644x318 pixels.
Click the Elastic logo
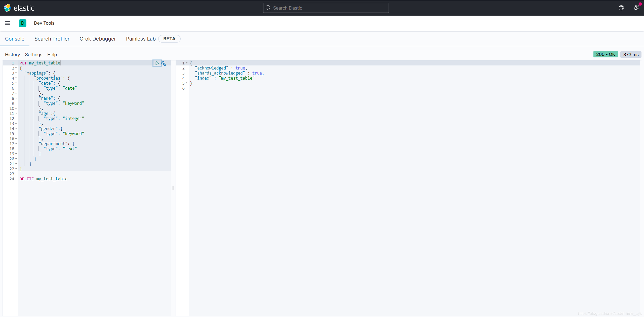(19, 8)
